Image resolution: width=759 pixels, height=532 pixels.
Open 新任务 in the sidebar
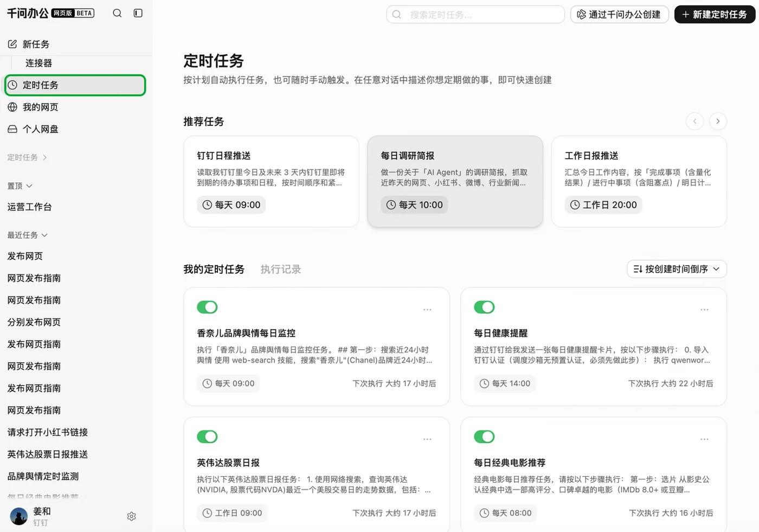[x=75, y=44]
